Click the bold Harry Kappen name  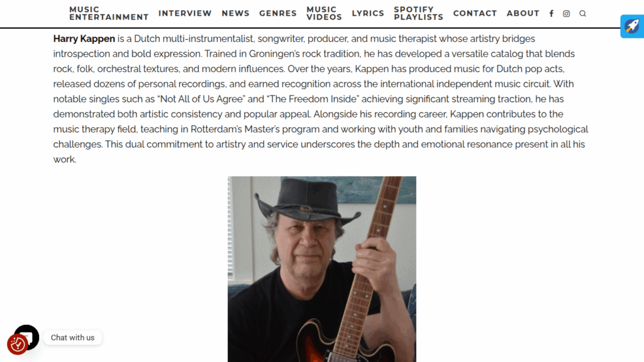click(x=84, y=38)
